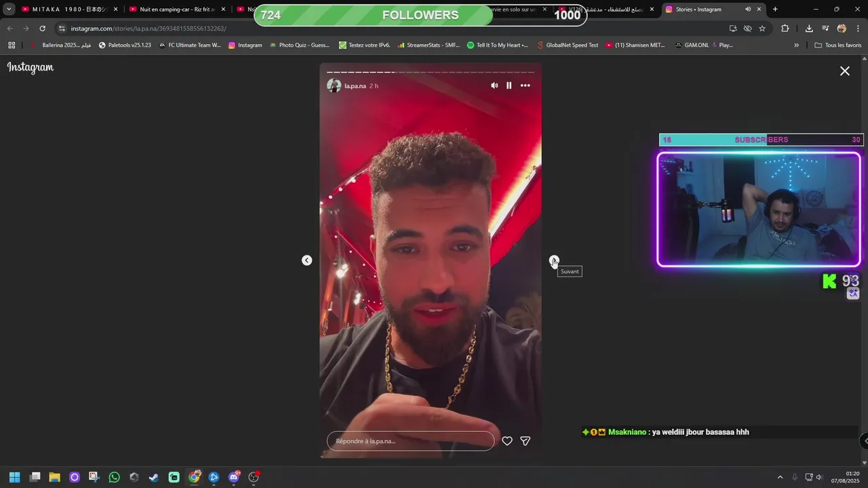Screen dimensions: 868x488
Task: Open '(11) Shamisen MET...' bookmark
Action: tap(635, 45)
